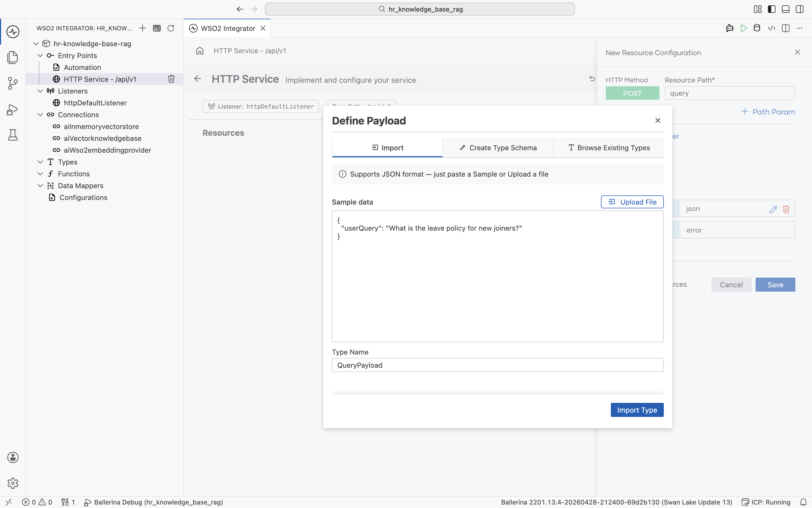Close the Define Payload dialog
812x508 pixels.
tap(658, 120)
